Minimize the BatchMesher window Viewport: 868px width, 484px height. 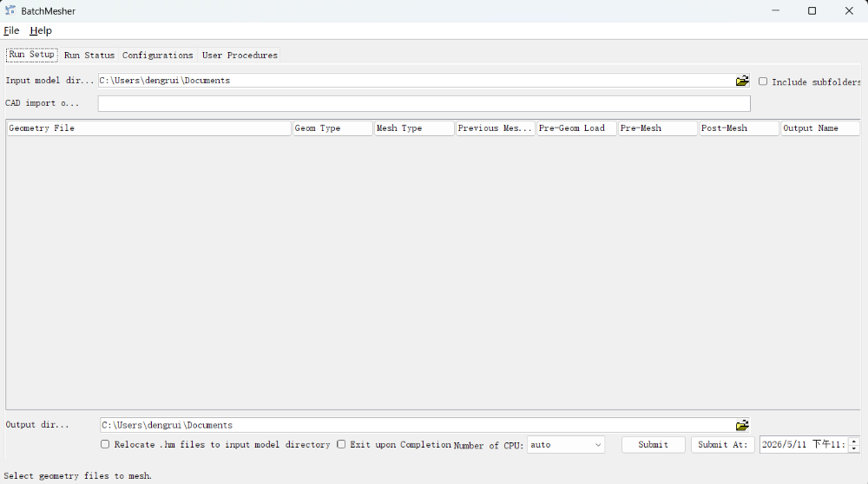click(775, 10)
